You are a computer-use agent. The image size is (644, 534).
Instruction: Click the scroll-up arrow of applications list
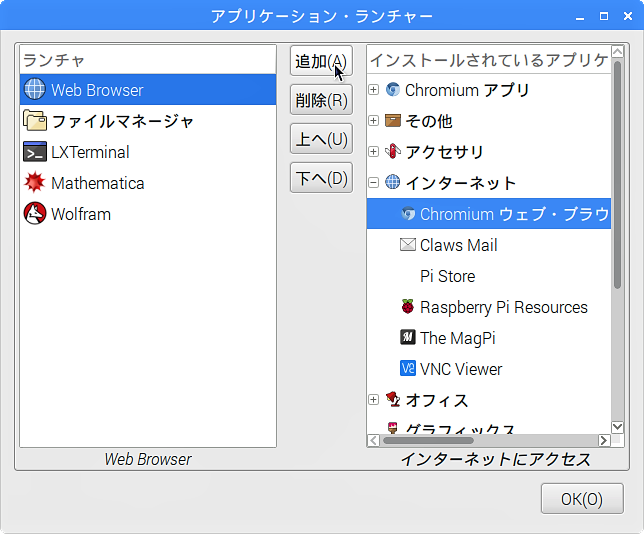[x=617, y=52]
